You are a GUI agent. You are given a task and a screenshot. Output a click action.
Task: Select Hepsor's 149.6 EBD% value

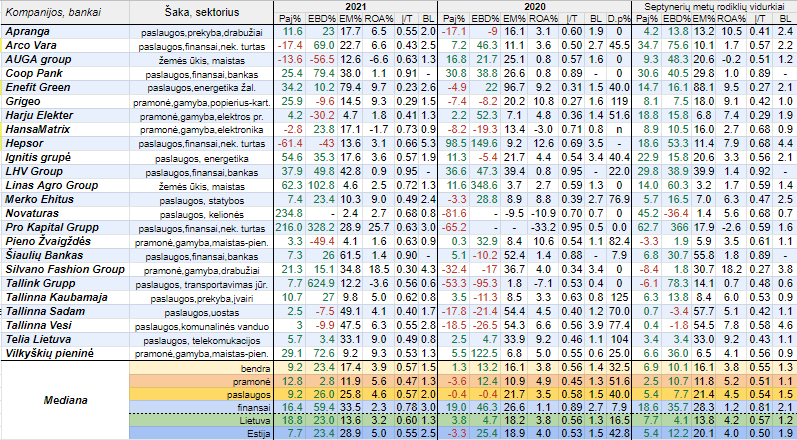[x=483, y=143]
